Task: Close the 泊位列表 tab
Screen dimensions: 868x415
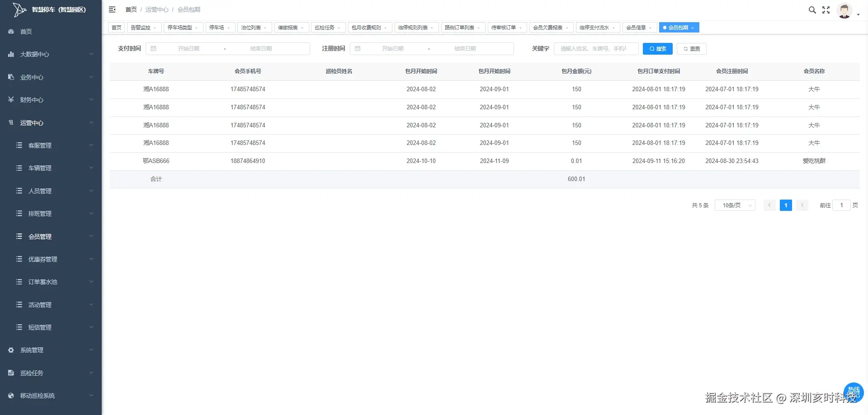Action: pyautogui.click(x=265, y=28)
